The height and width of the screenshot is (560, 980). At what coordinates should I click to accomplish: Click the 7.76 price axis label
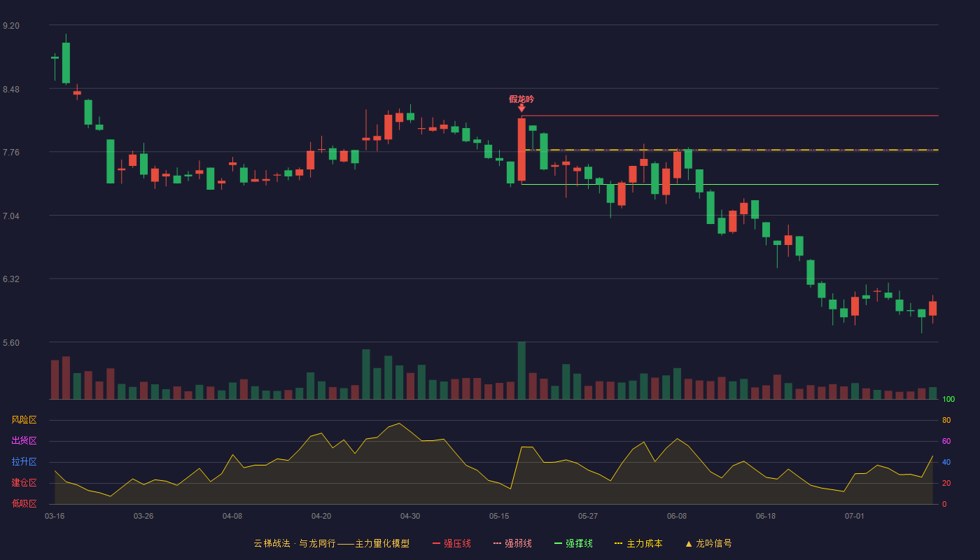[11, 153]
